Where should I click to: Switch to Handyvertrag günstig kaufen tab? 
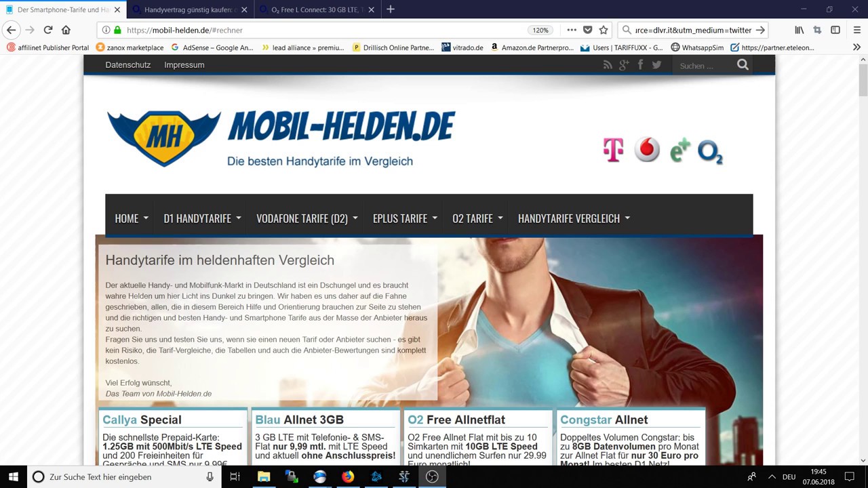(191, 9)
